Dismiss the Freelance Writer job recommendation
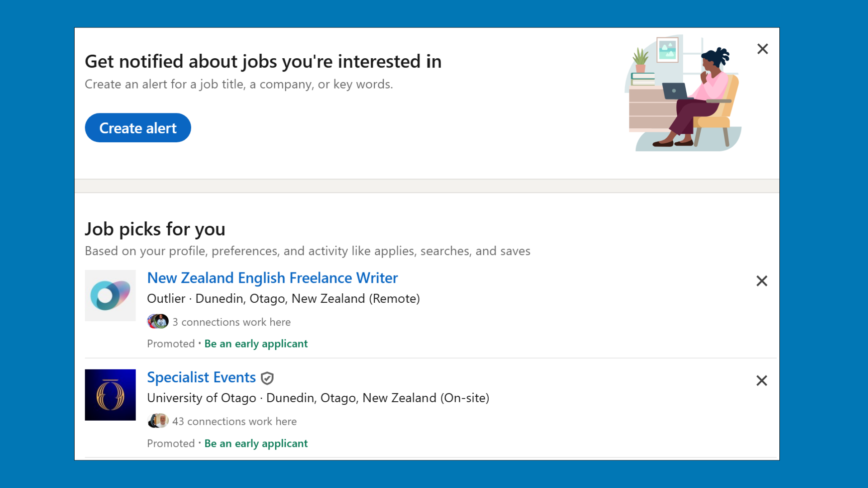Viewport: 868px width, 488px height. [x=762, y=281]
